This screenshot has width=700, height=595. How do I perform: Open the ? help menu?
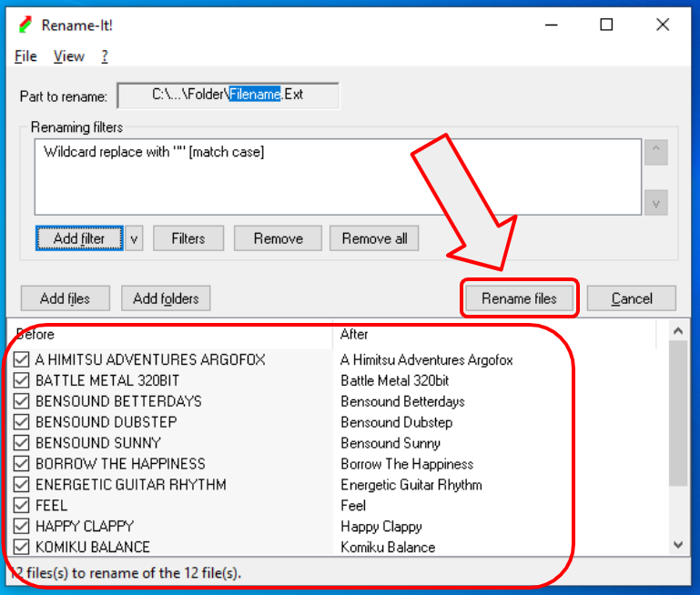105,56
